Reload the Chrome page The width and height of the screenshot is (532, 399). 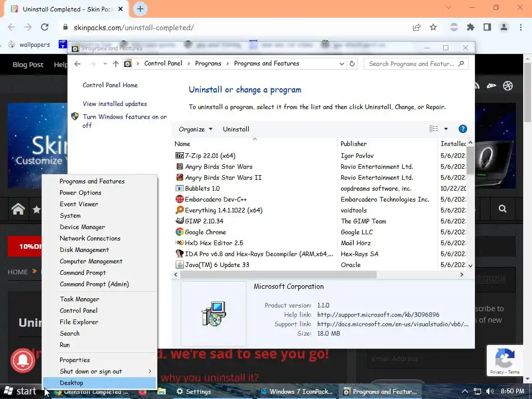[45, 27]
